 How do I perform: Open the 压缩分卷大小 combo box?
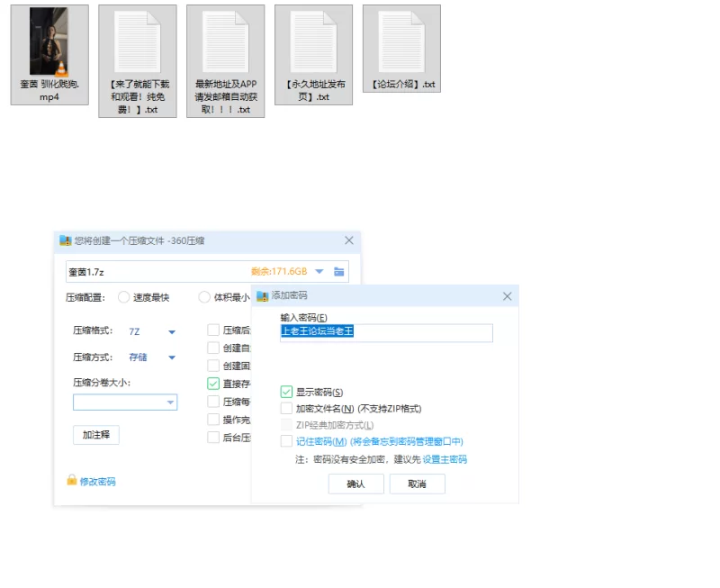click(170, 403)
